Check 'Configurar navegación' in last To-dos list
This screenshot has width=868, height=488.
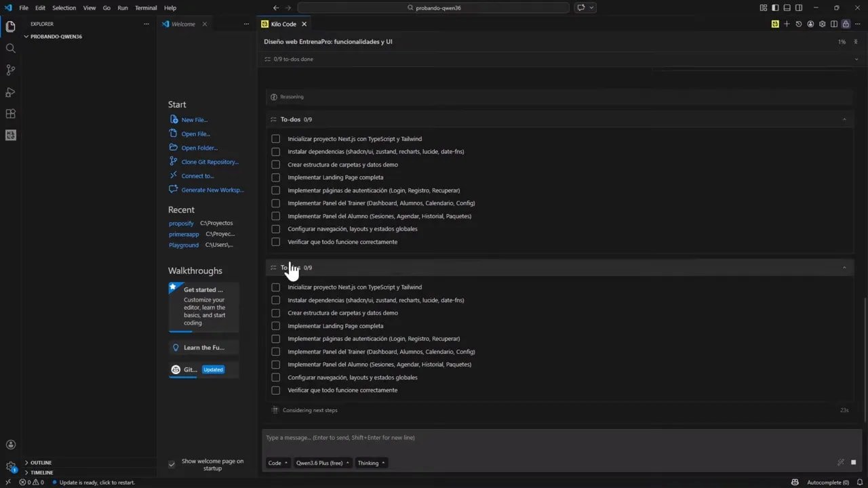(x=275, y=377)
